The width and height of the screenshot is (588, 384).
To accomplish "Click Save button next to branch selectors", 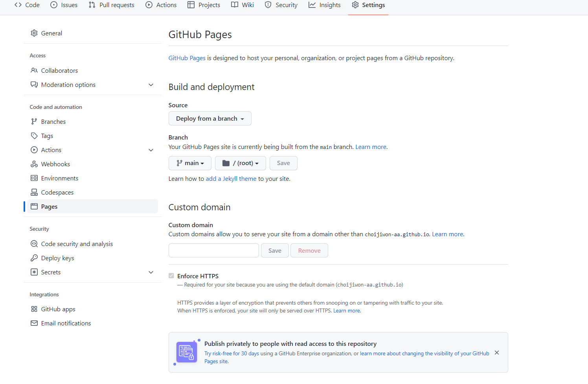I will (283, 163).
